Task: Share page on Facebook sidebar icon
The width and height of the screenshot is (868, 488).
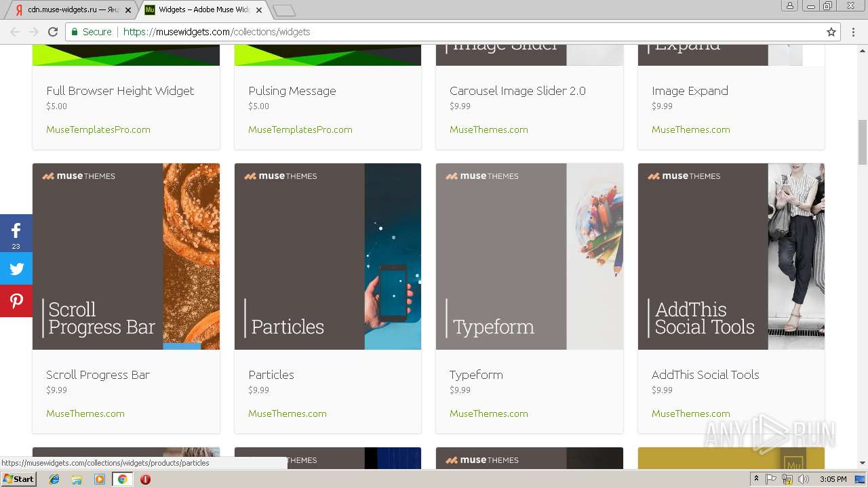Action: point(16,233)
